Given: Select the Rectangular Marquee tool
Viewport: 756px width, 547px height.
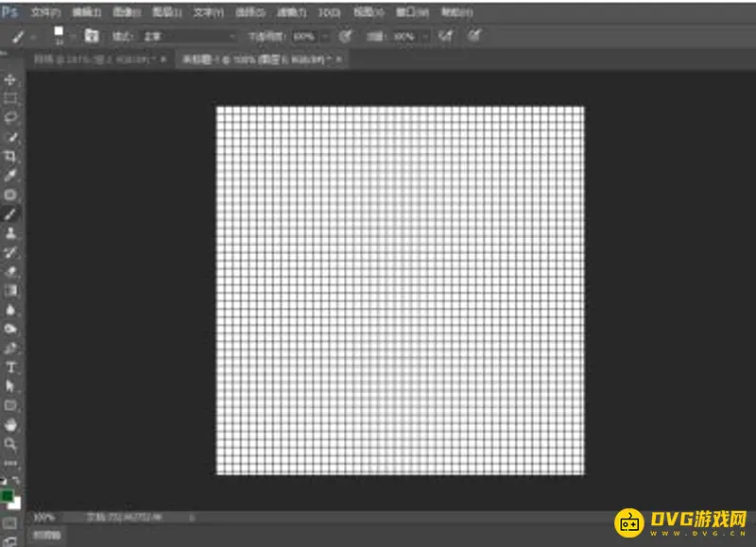Looking at the screenshot, I should (10, 98).
